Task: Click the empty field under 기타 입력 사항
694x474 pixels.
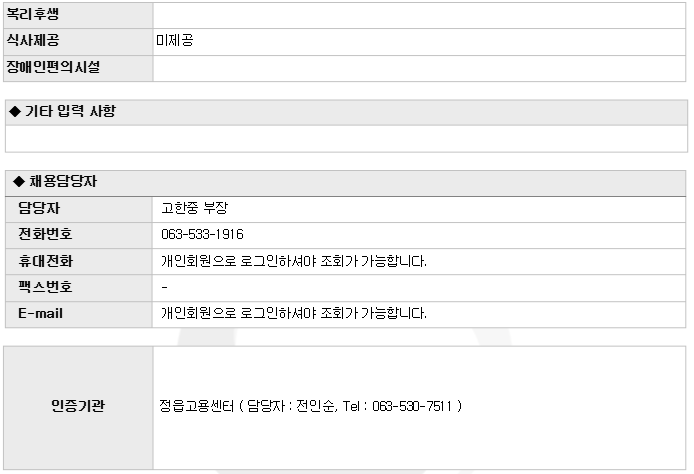Action: point(346,138)
